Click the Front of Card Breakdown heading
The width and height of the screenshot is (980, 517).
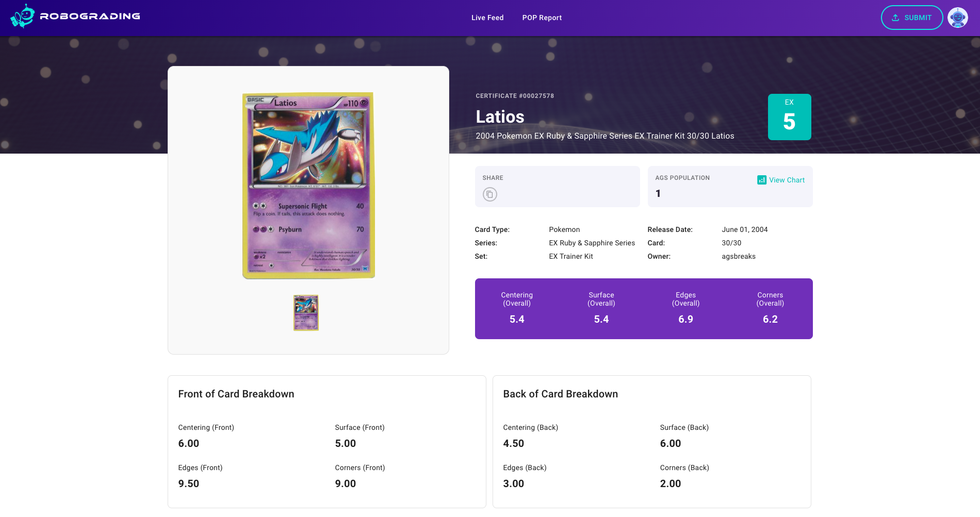(x=236, y=394)
